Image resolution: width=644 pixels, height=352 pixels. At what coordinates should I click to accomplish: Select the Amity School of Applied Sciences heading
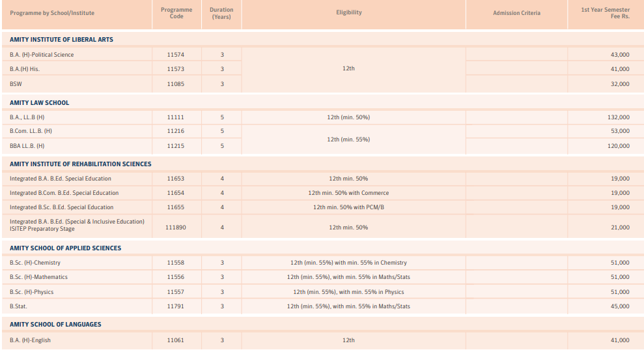coord(65,248)
